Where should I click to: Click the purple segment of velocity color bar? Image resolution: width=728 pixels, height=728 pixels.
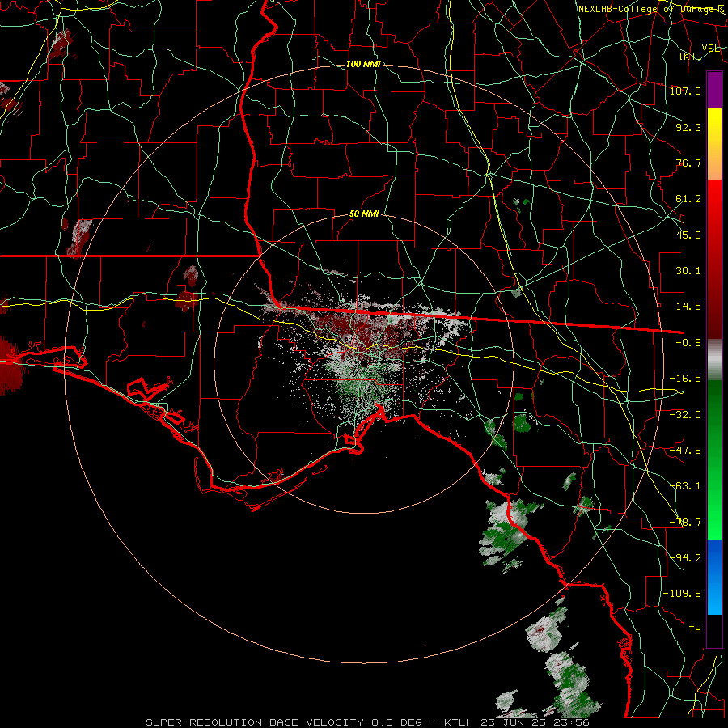tap(714, 90)
